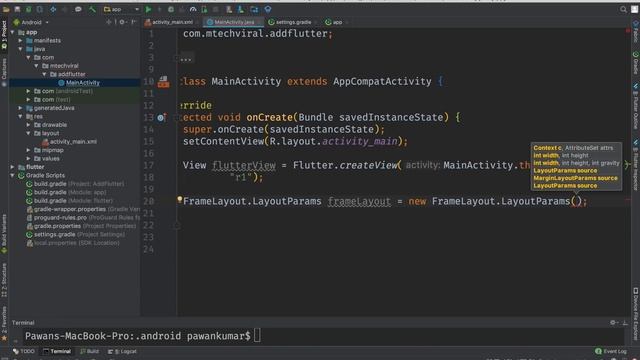The image size is (640, 360).
Task: Open the Logcat tool window tab
Action: [x=122, y=351]
